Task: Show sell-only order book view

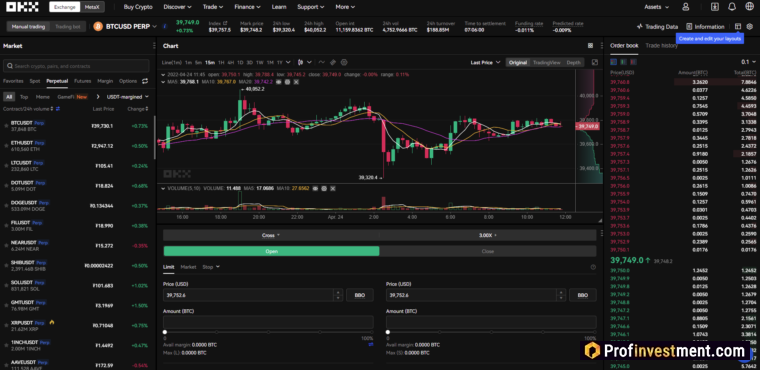Action: click(x=633, y=62)
